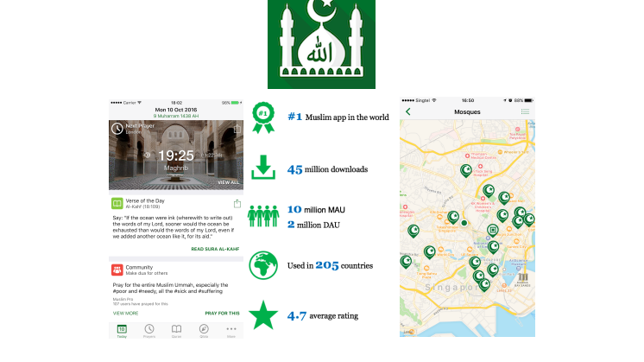This screenshot has width=644, height=362.
Task: Select mosque pin beside Tan Tock Seng Hospital
Action: (x=466, y=170)
